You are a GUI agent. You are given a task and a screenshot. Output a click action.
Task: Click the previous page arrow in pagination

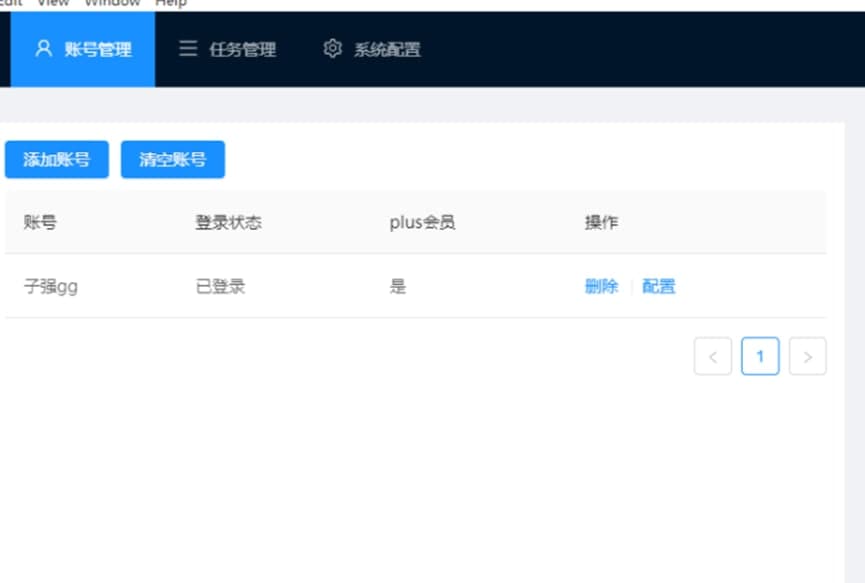[713, 356]
